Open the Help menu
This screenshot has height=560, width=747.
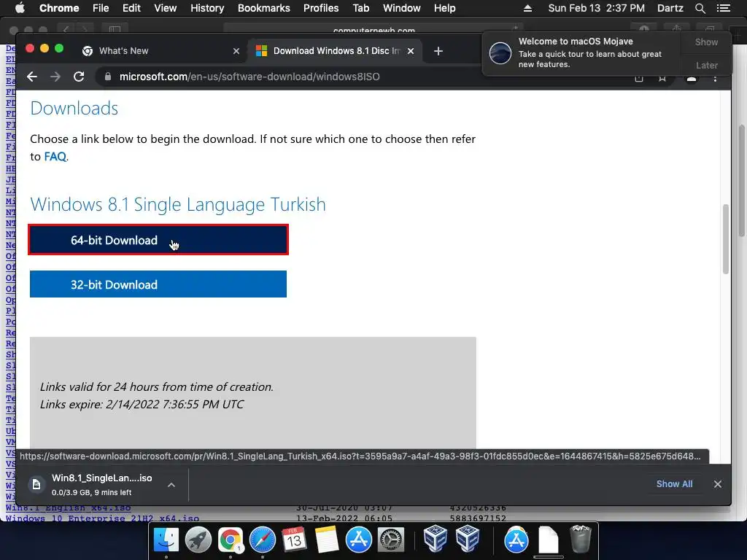click(444, 8)
